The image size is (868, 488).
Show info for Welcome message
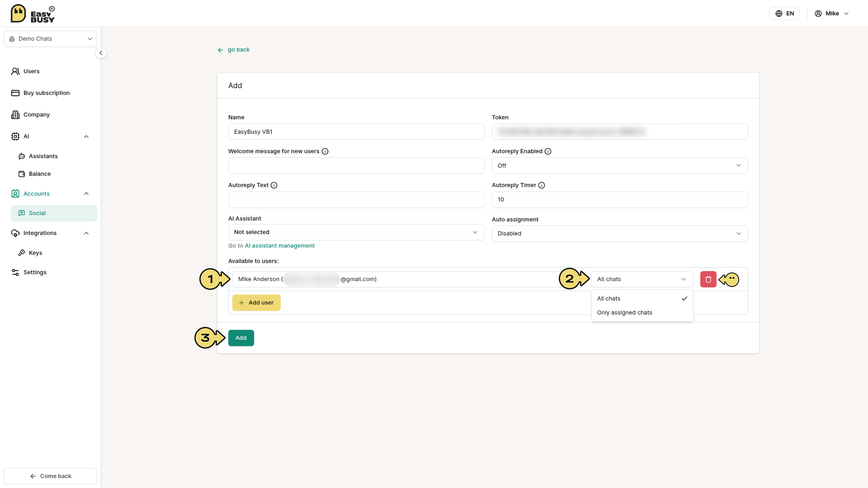click(x=325, y=151)
